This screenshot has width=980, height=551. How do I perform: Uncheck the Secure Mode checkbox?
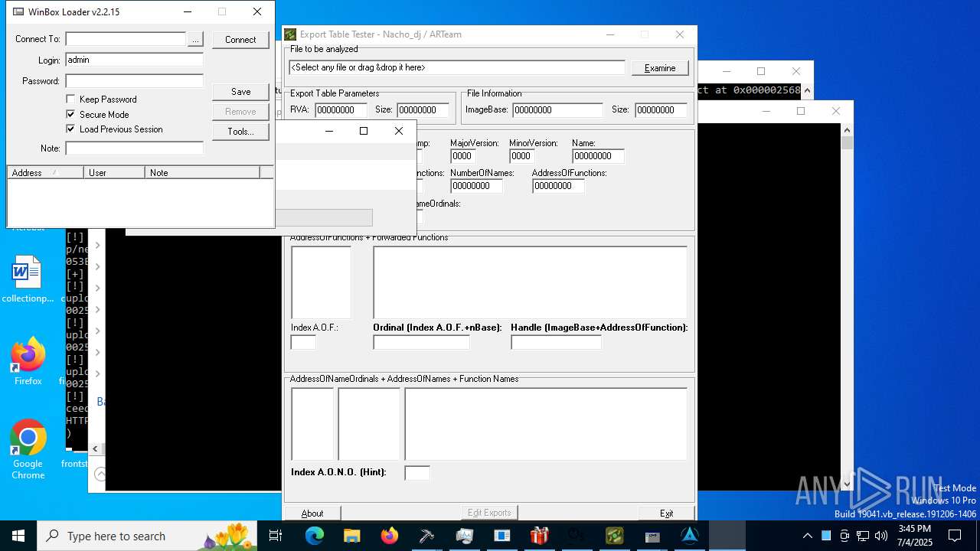(70, 115)
